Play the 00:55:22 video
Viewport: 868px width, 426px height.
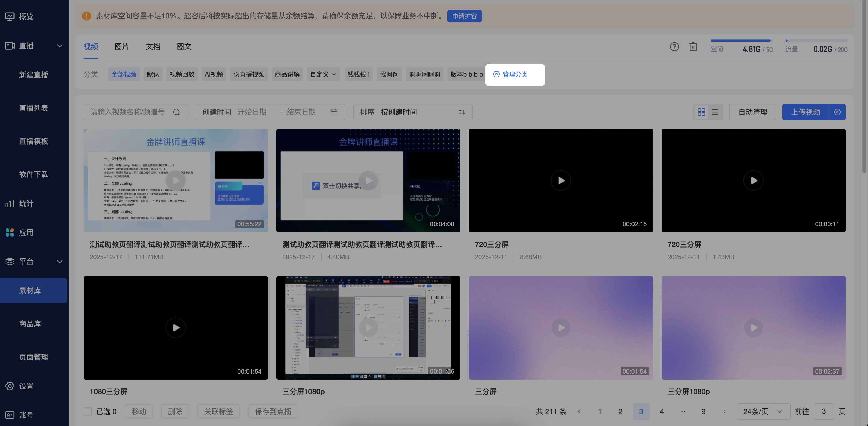point(176,180)
